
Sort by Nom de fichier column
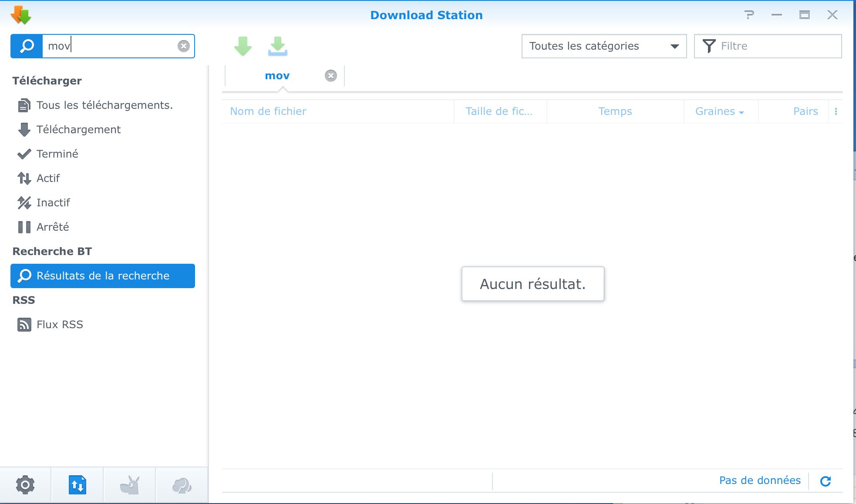pos(338,111)
